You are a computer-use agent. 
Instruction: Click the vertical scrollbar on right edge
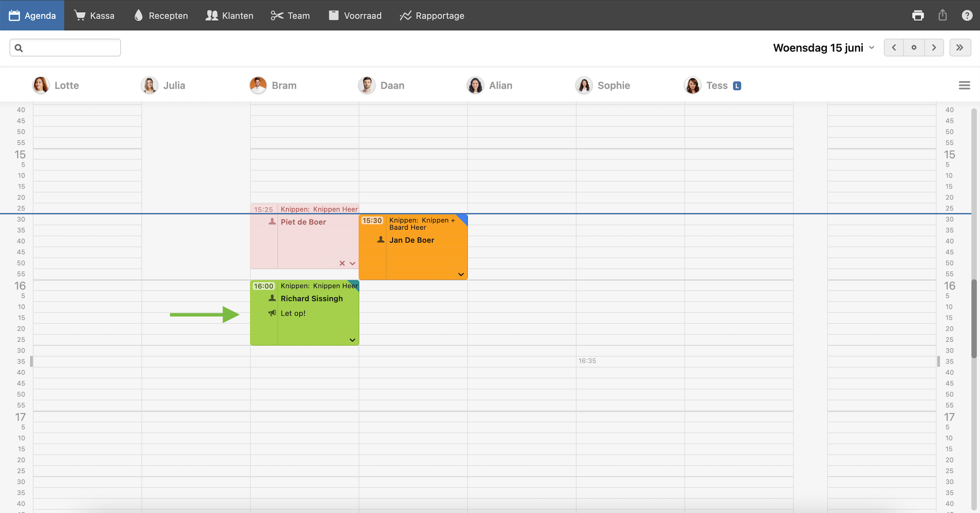974,318
